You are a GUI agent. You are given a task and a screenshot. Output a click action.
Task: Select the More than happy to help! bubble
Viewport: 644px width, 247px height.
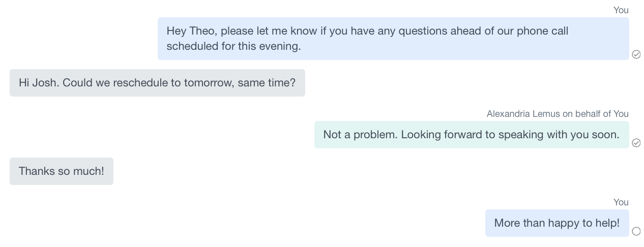tap(557, 223)
